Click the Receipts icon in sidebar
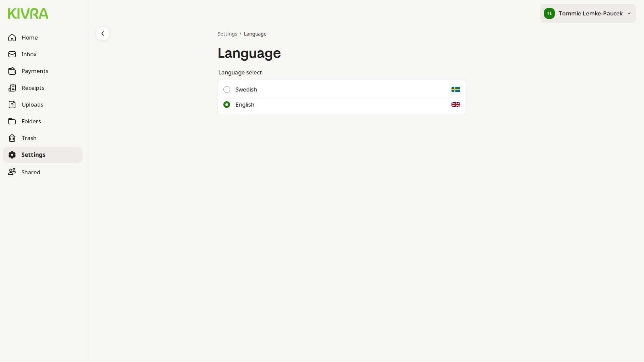The width and height of the screenshot is (644, 362). 12,88
